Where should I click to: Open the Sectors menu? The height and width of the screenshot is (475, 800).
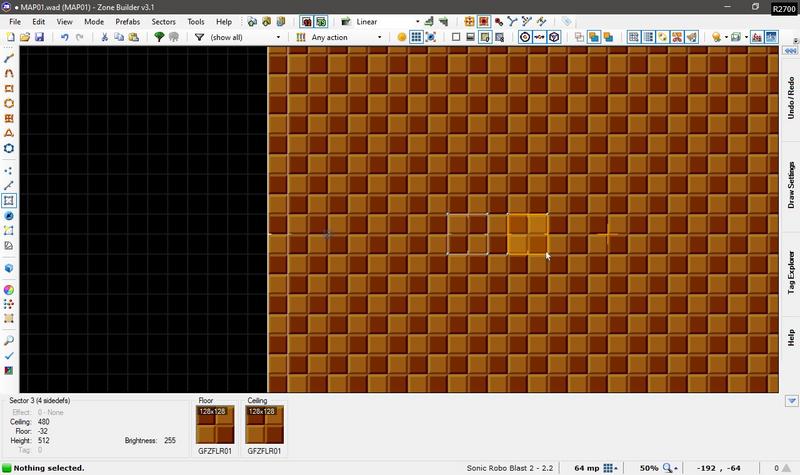163,20
